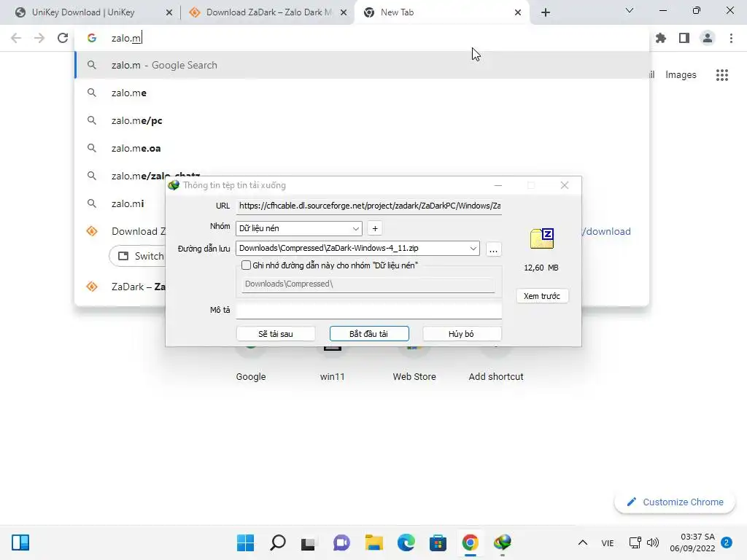Open the taskbar clock and date
The width and height of the screenshot is (747, 560).
(x=693, y=542)
